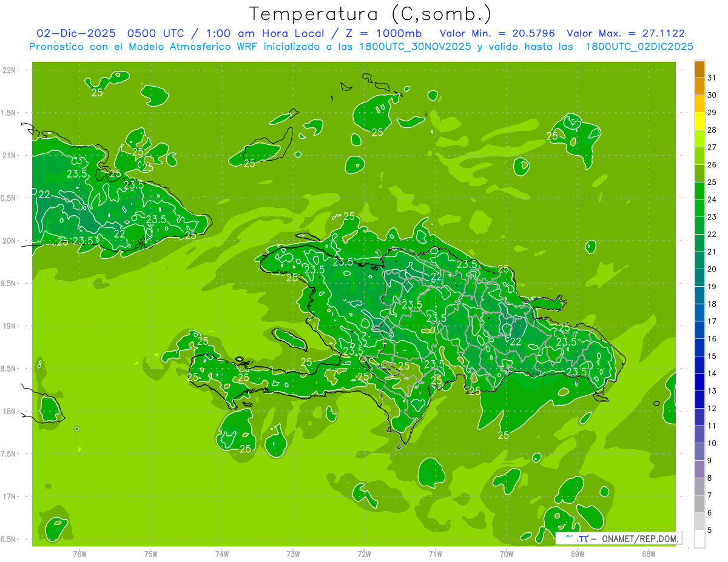Click the colorbar label "5"
This screenshot has width=728, height=562.
[709, 530]
